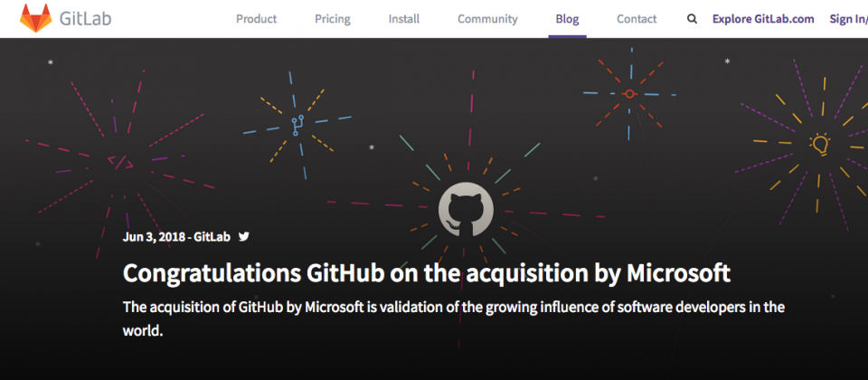Open the Install nav item

[x=404, y=19]
